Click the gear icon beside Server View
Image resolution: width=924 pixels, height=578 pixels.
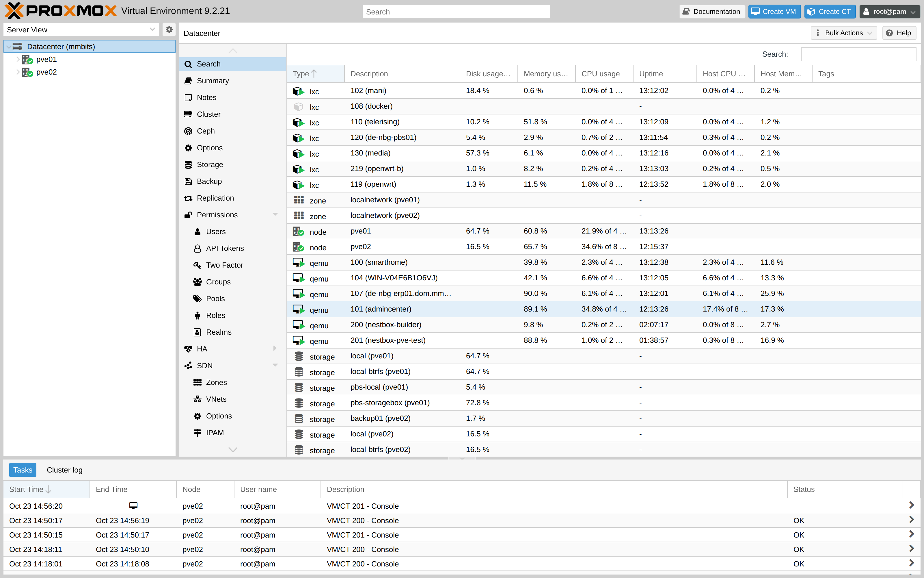(x=169, y=29)
